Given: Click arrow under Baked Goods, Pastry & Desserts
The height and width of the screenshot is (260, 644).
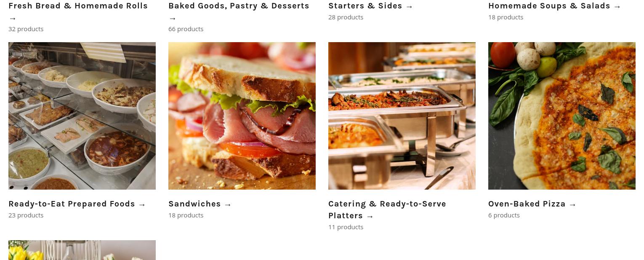Looking at the screenshot, I should 173,19.
